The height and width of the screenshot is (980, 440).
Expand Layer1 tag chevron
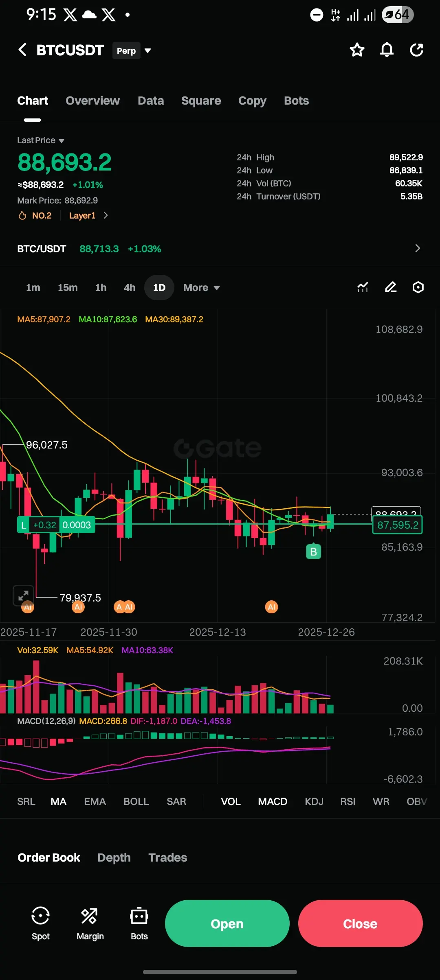pos(106,215)
